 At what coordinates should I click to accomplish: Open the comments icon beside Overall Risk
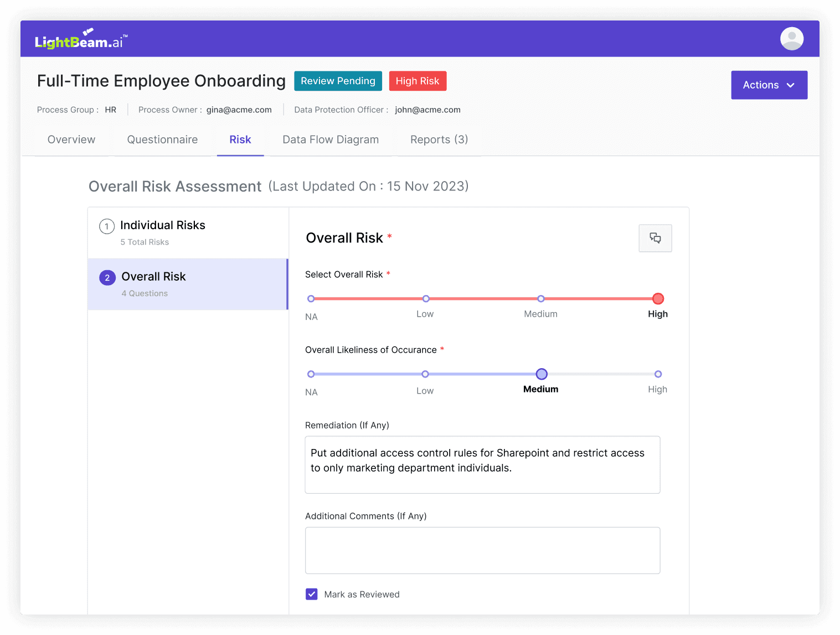[x=655, y=238]
